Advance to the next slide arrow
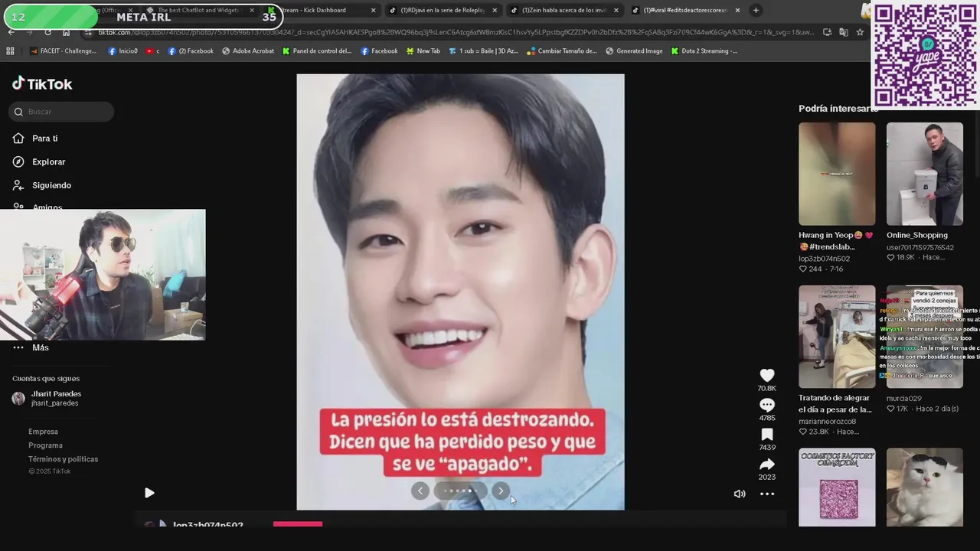Image resolution: width=980 pixels, height=551 pixels. click(x=501, y=491)
